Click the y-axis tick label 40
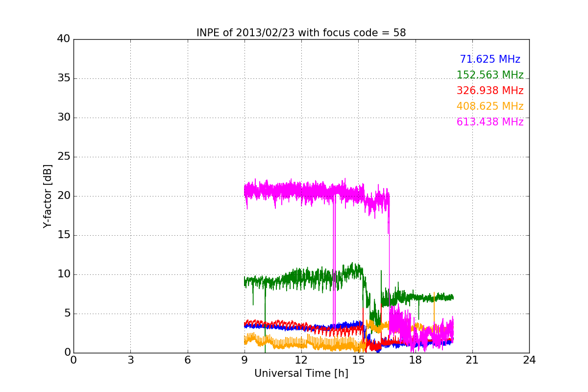 tap(64, 39)
